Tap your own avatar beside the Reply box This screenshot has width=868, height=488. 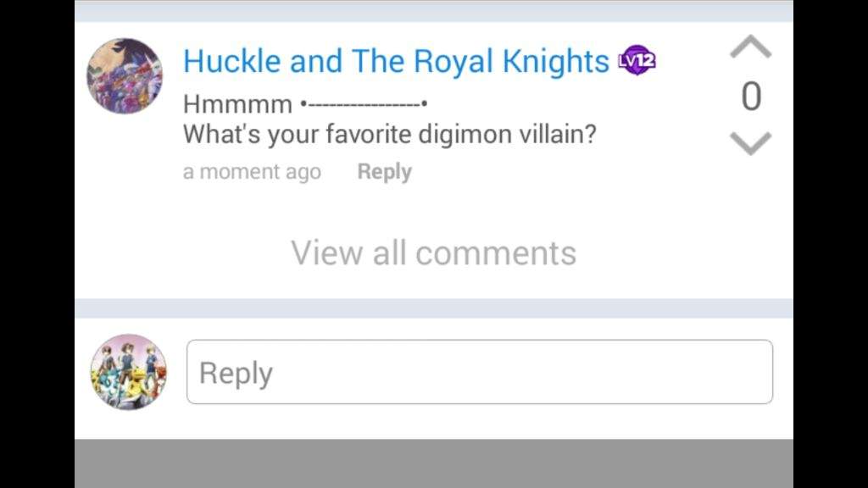pyautogui.click(x=129, y=372)
